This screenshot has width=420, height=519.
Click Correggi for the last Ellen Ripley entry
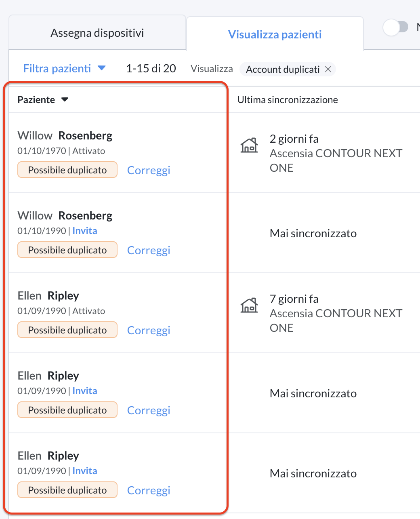click(x=149, y=490)
